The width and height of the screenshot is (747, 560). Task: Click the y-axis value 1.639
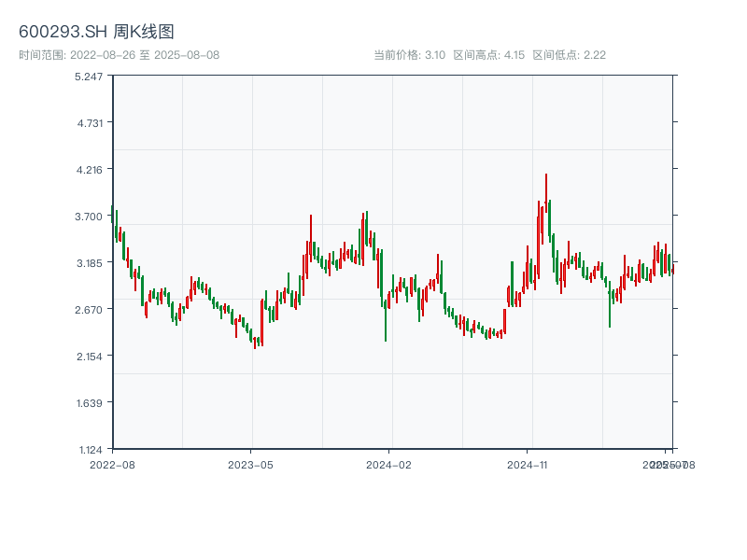pos(90,403)
